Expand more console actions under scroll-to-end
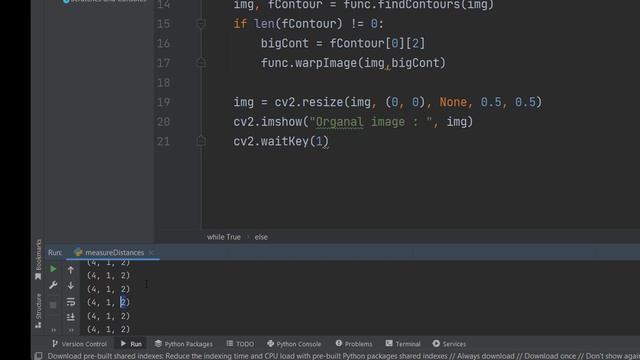Image resolution: width=640 pixels, height=360 pixels. click(71, 330)
